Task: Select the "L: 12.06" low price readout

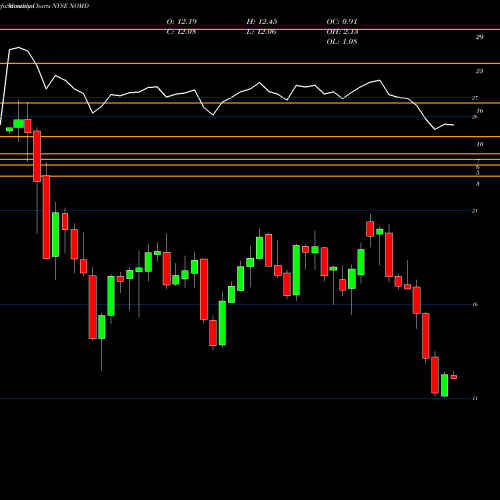Action: coord(261,32)
